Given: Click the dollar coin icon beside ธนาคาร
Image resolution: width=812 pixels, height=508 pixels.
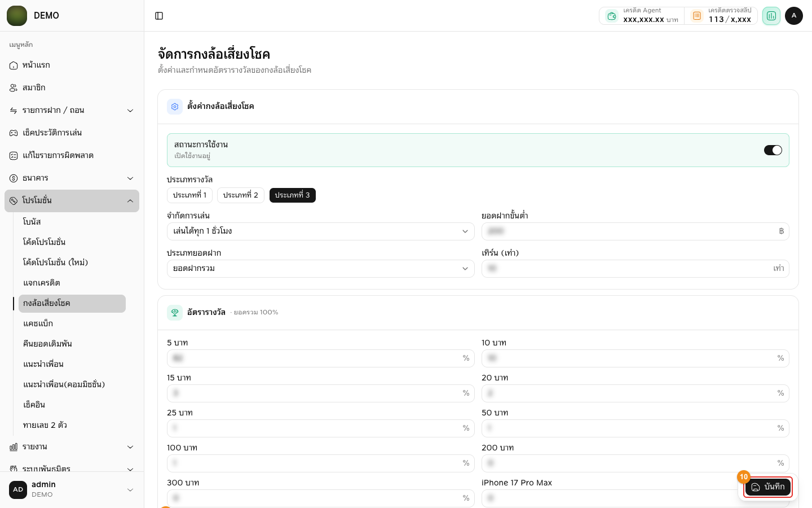Looking at the screenshot, I should (14, 178).
